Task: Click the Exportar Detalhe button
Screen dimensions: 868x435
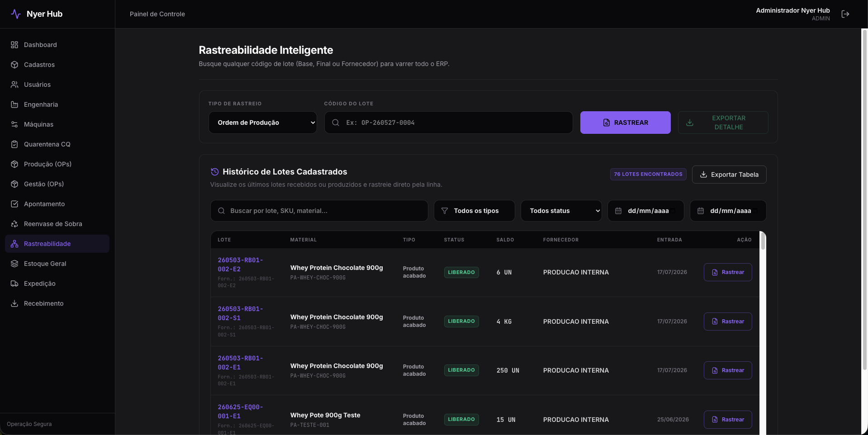Action: 723,123
